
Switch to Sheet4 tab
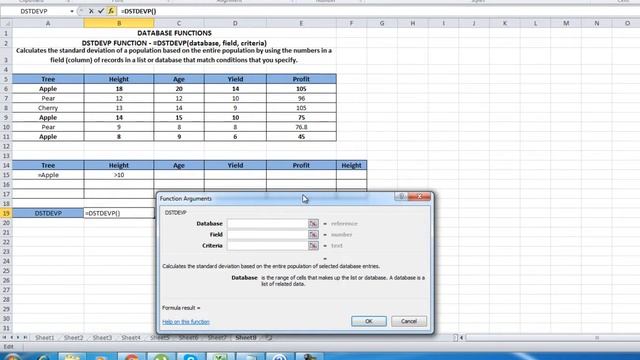[131, 338]
